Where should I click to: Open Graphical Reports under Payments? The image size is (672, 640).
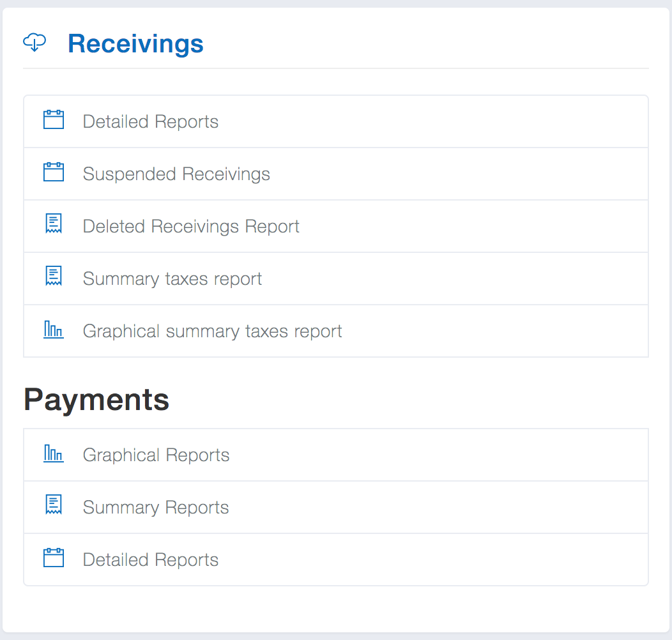coord(156,455)
